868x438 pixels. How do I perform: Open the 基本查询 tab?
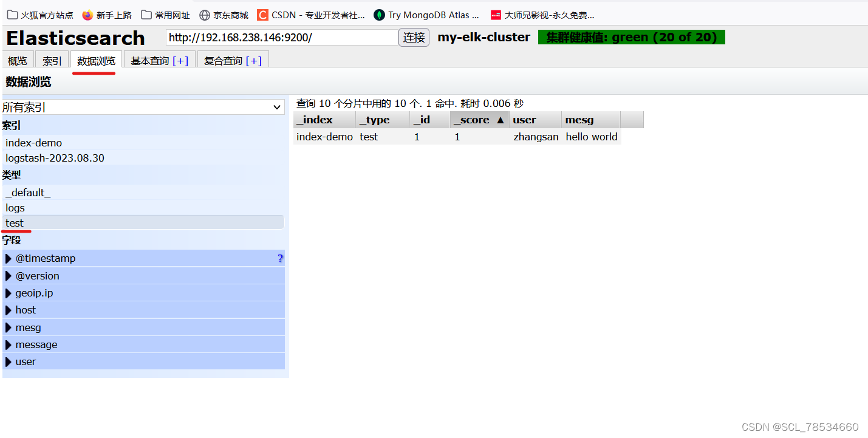(151, 61)
